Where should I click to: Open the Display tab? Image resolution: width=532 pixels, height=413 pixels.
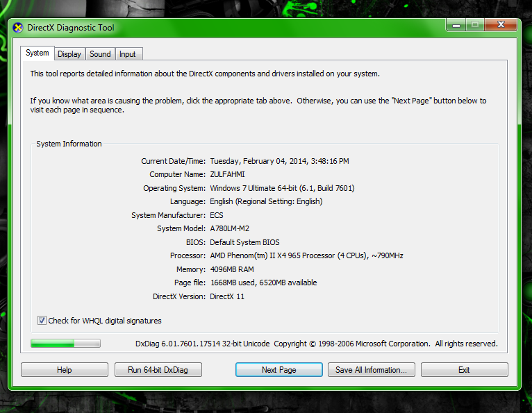pyautogui.click(x=69, y=54)
